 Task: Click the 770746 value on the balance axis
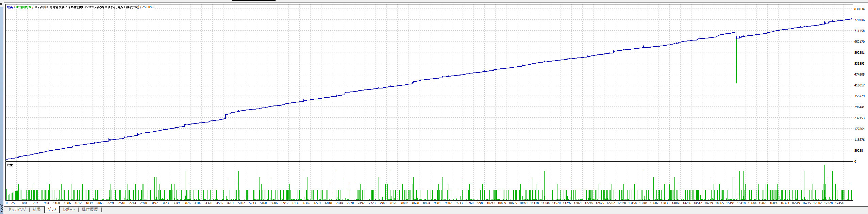[x=859, y=20]
